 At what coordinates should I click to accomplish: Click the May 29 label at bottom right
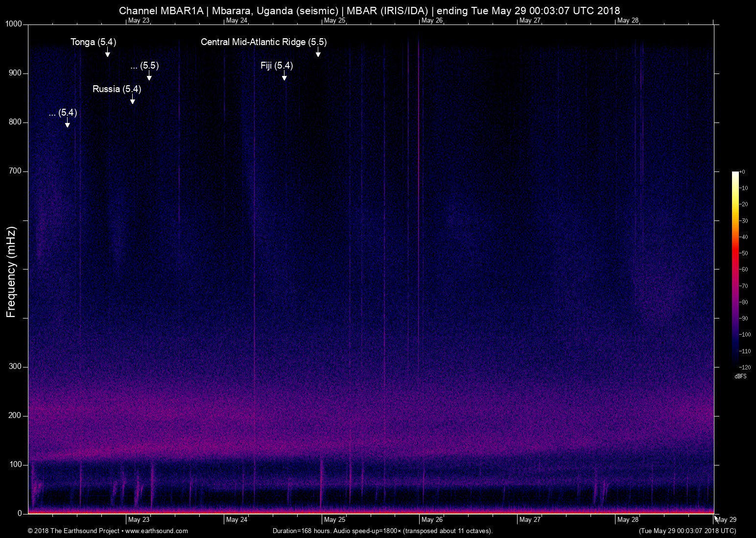pos(726,520)
